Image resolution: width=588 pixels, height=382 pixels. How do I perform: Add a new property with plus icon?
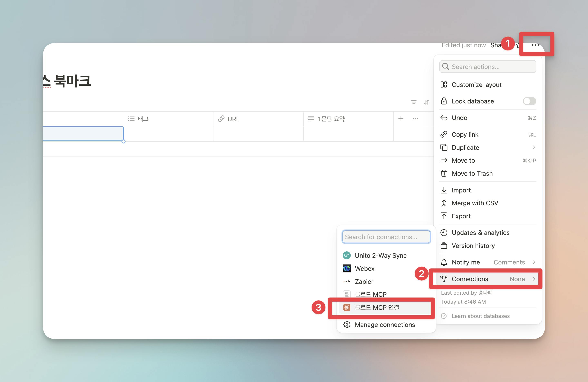401,119
